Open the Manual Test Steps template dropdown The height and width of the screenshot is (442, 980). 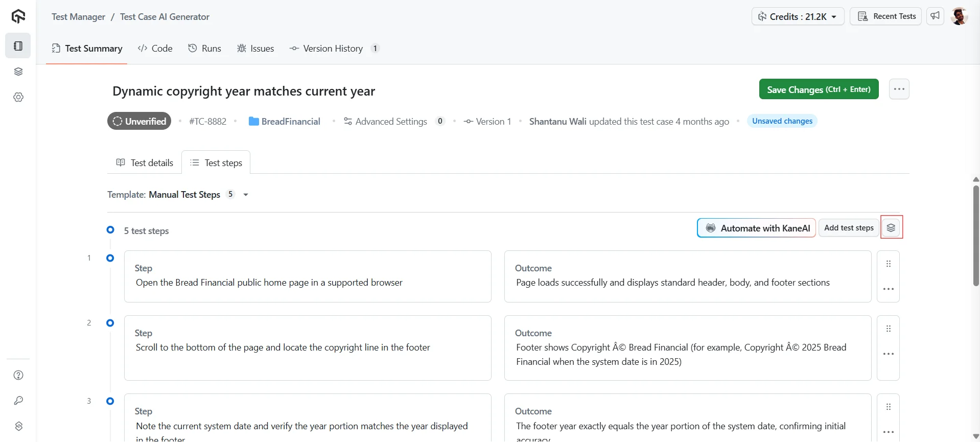pyautogui.click(x=246, y=195)
